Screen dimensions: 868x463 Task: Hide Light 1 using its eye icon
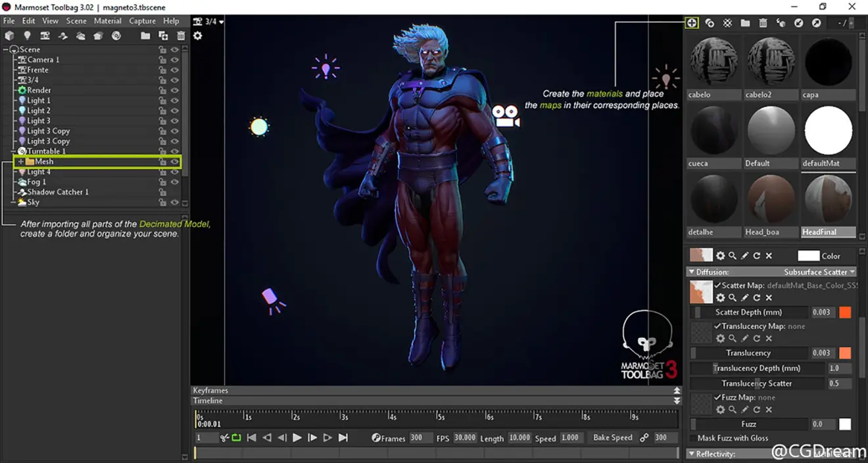175,101
